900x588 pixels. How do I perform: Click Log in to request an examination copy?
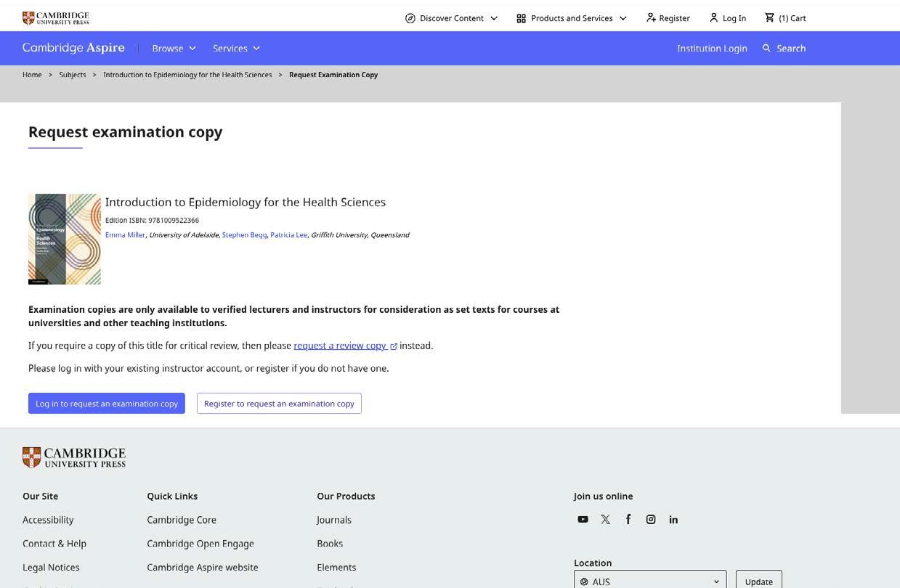coord(107,404)
